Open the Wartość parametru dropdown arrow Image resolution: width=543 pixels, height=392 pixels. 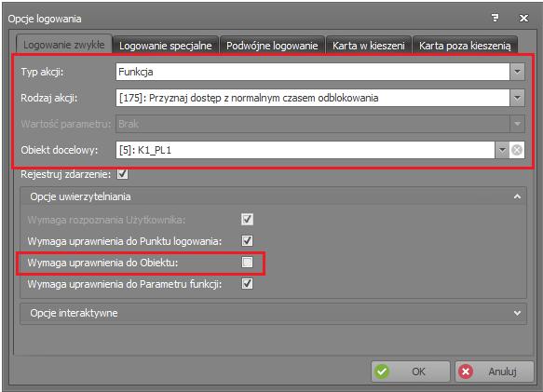pos(517,124)
